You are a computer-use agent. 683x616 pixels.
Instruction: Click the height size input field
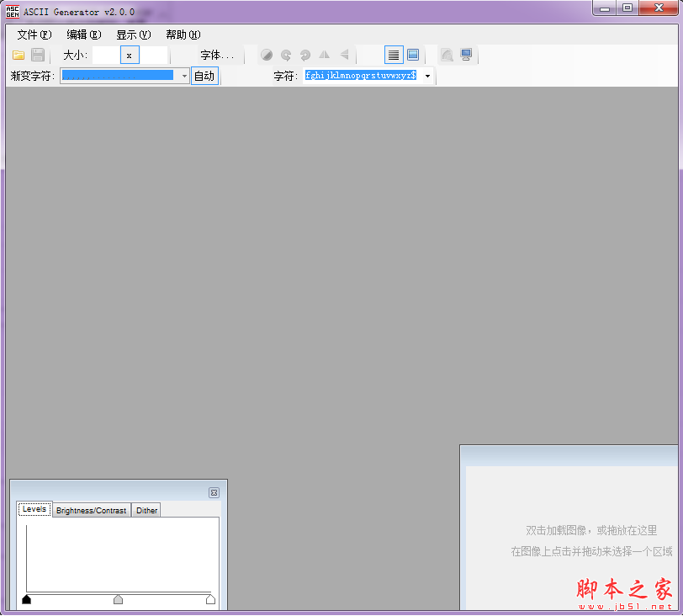click(x=154, y=55)
